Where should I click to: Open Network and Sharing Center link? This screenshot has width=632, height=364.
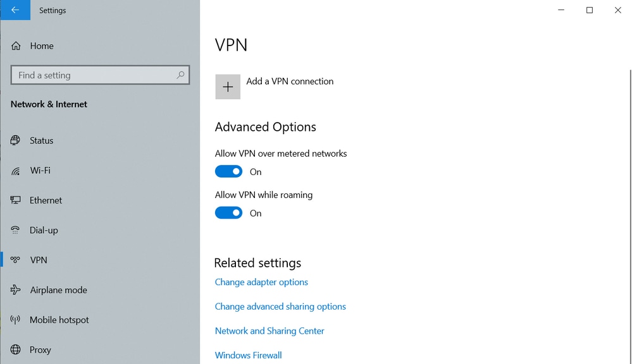point(270,331)
